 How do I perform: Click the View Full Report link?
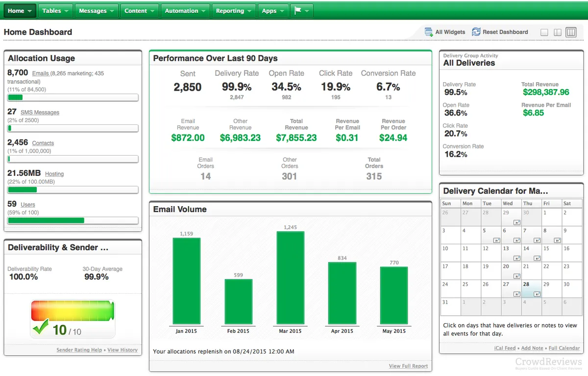click(408, 366)
